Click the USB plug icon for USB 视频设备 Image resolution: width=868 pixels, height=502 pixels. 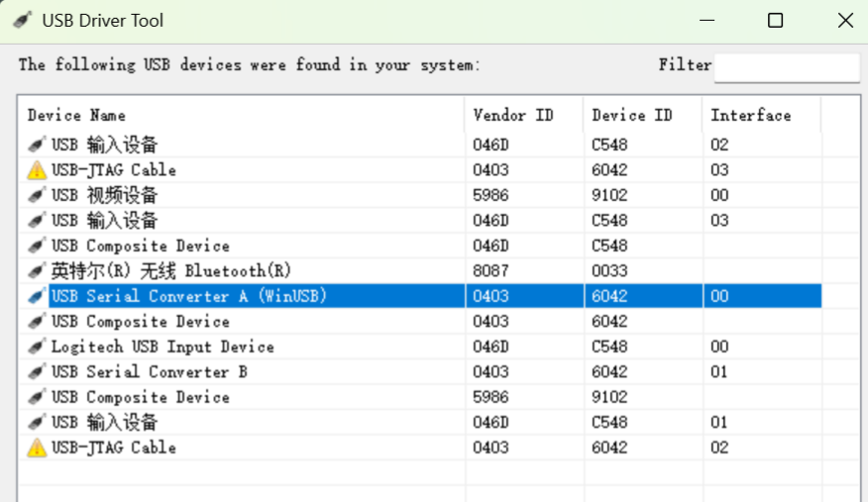[x=37, y=195]
